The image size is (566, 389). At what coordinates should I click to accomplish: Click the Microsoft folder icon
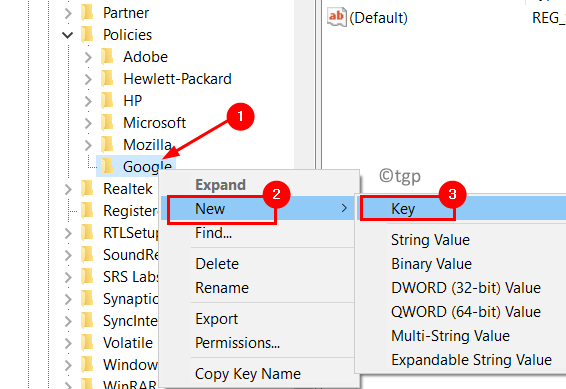click(107, 123)
